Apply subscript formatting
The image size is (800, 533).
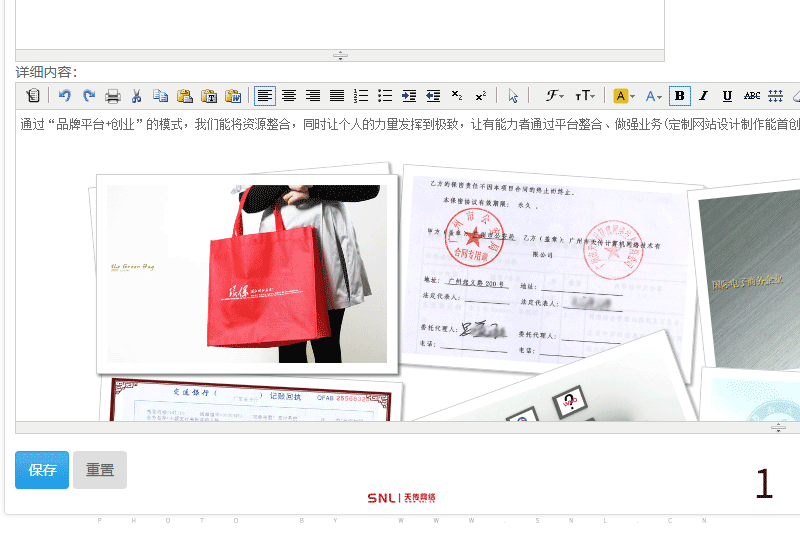tap(457, 96)
